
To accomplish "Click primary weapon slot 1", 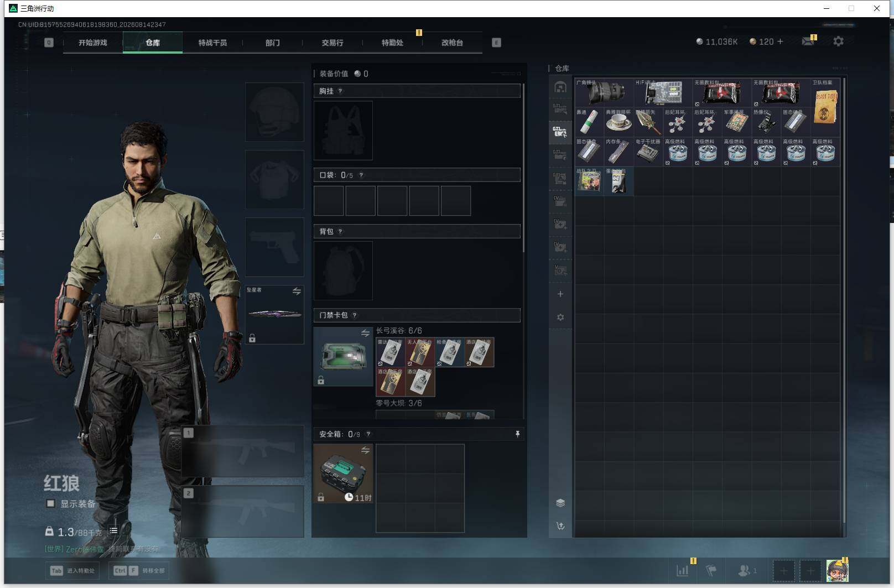I will point(243,451).
